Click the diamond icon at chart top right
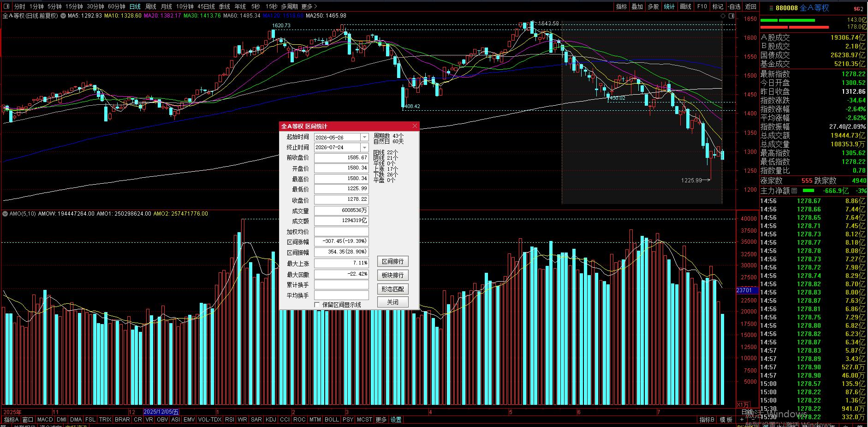This screenshot has height=427, width=868. (723, 16)
